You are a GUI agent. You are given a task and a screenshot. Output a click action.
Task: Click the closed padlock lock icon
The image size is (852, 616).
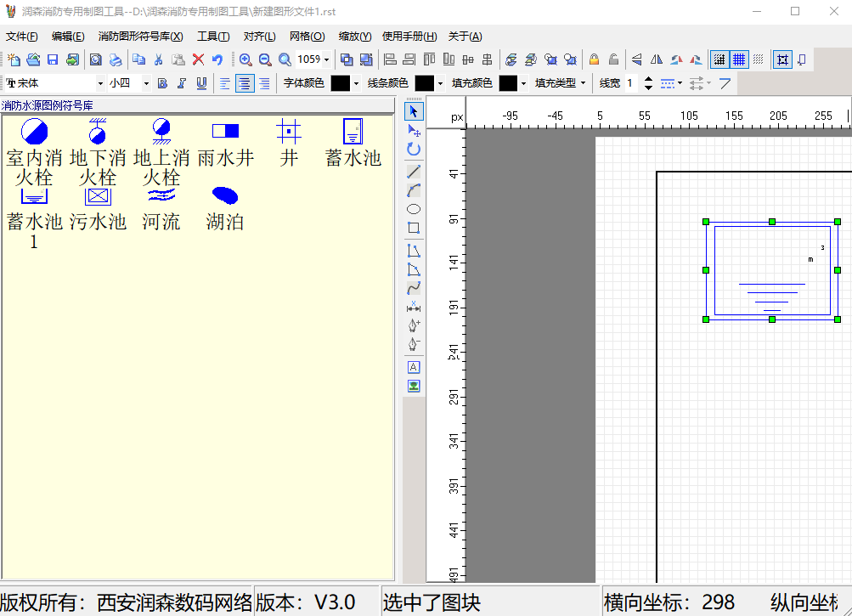pyautogui.click(x=594, y=59)
